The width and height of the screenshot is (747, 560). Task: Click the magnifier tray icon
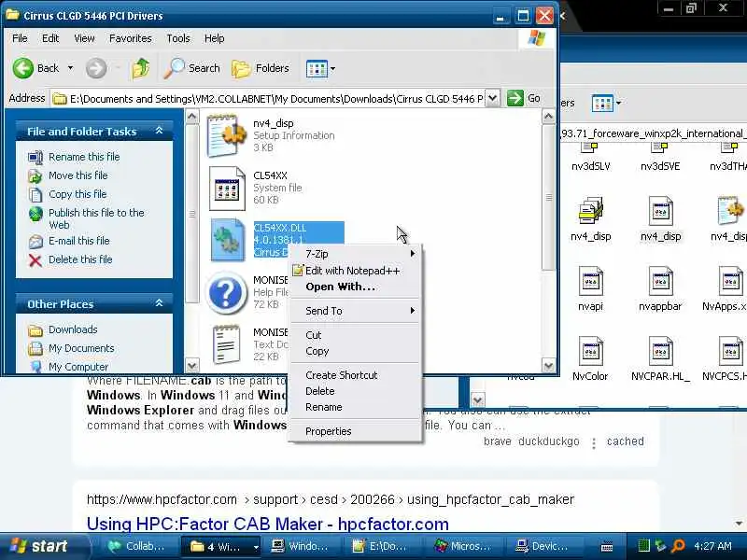click(678, 546)
